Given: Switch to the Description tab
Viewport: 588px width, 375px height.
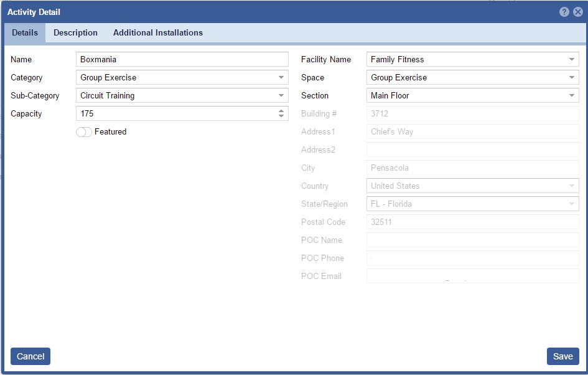Looking at the screenshot, I should click(75, 33).
